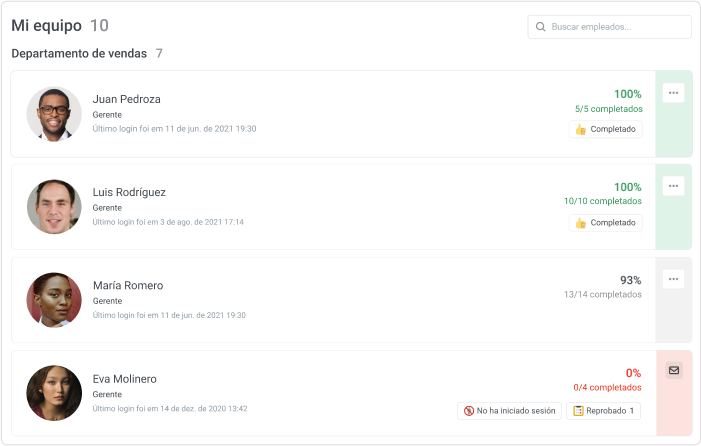Click the No ha iniciado sesión badge
The image size is (701, 446).
click(x=509, y=411)
